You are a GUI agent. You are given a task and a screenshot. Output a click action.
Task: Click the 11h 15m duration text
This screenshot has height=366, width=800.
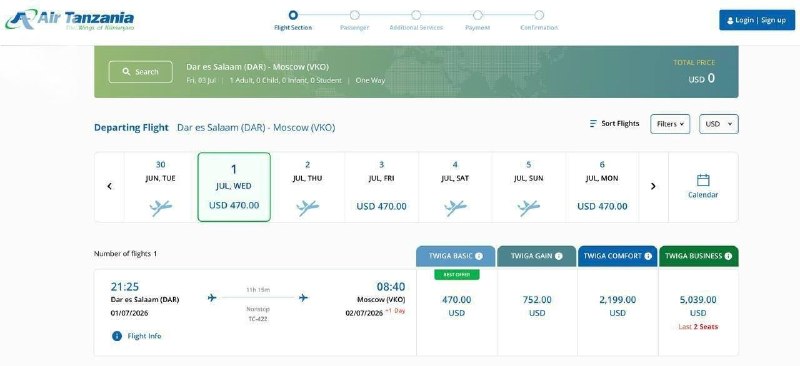click(x=258, y=290)
